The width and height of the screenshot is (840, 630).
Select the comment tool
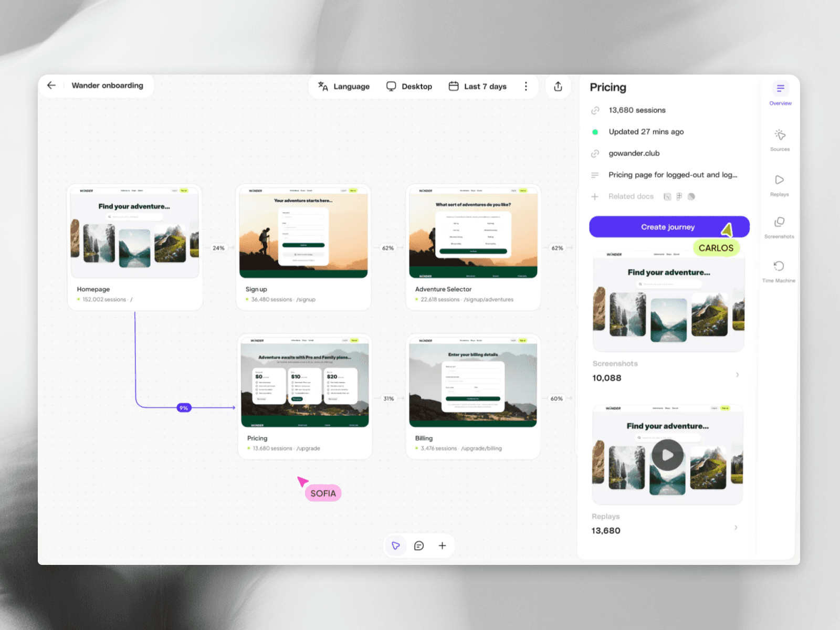pos(419,545)
